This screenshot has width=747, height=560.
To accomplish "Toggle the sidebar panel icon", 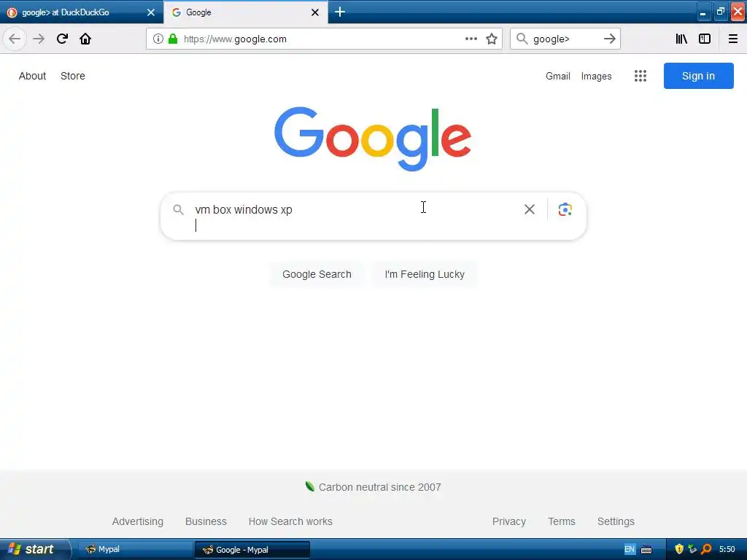I will click(x=705, y=39).
